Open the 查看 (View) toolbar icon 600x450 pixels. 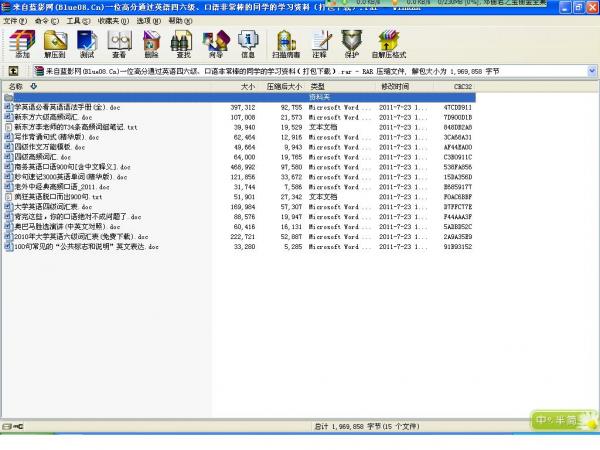coord(119,44)
